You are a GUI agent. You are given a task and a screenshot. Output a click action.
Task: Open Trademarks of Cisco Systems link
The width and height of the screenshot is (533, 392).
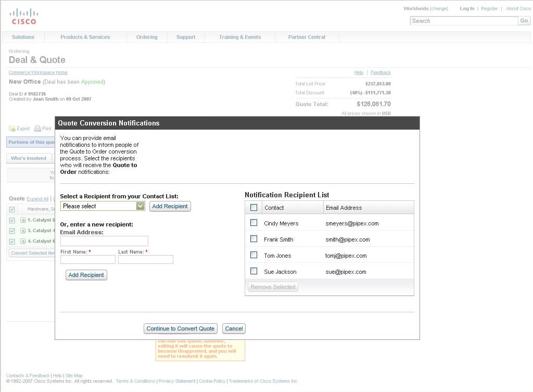263,381
